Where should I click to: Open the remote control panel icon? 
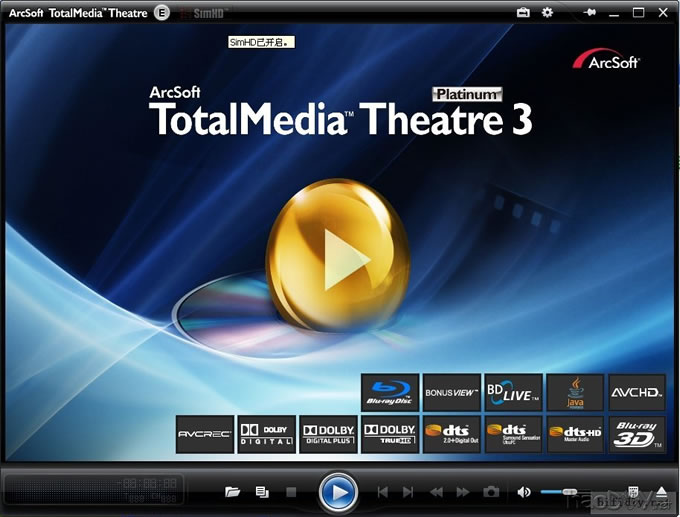point(633,492)
